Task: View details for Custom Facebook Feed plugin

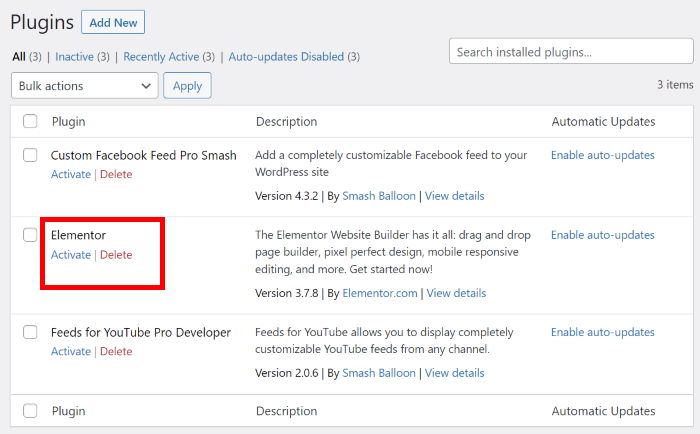Action: click(455, 196)
